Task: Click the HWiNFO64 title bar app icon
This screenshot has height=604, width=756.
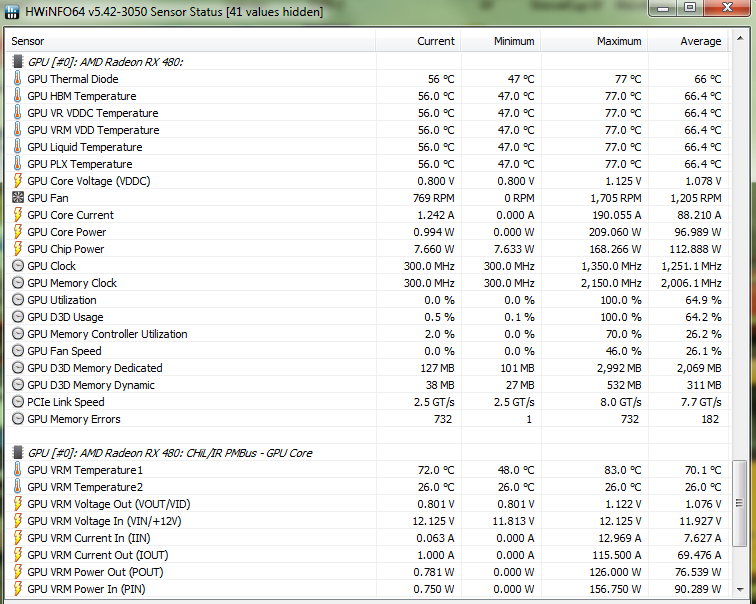Action: (11, 12)
